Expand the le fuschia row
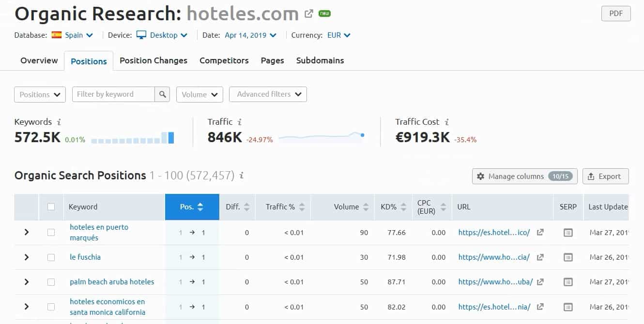Viewport: 644px width, 324px height. [x=27, y=257]
